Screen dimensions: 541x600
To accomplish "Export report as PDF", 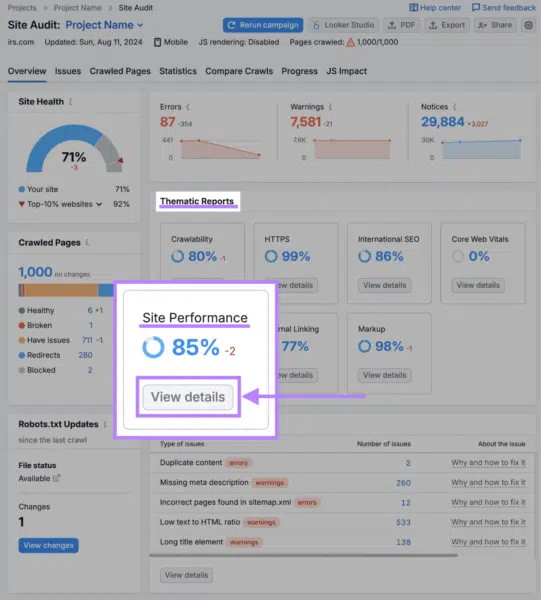I will [401, 25].
